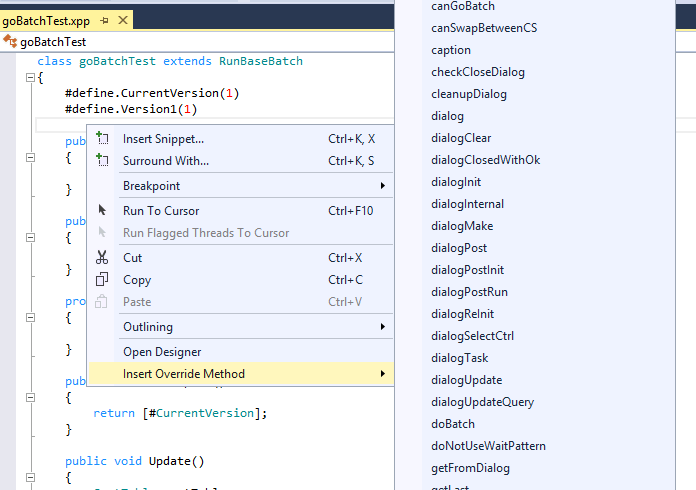
Task: Click RunBaseBatch in the class declaration
Action: (261, 61)
